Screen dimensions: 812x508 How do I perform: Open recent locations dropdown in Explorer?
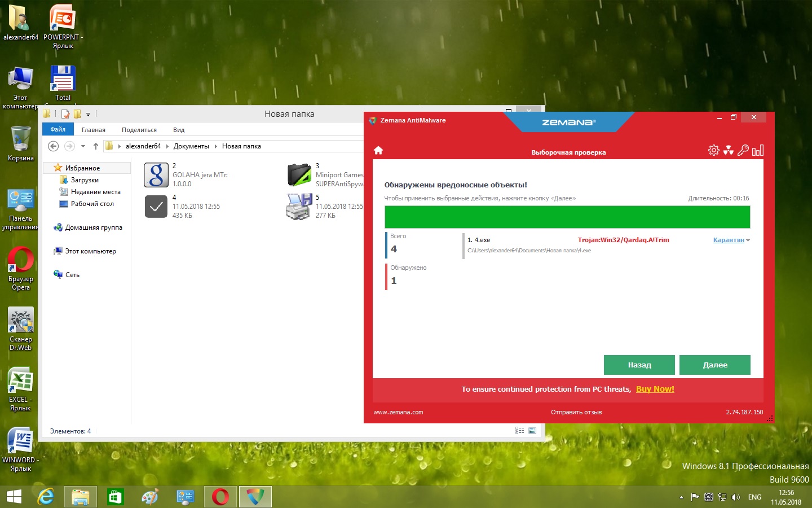tap(83, 146)
